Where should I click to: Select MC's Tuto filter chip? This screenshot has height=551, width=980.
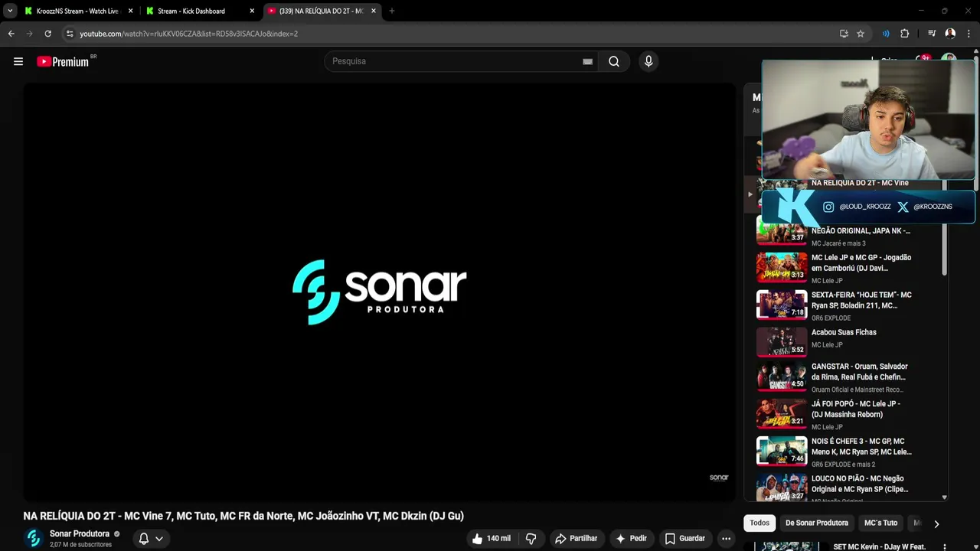tap(880, 523)
